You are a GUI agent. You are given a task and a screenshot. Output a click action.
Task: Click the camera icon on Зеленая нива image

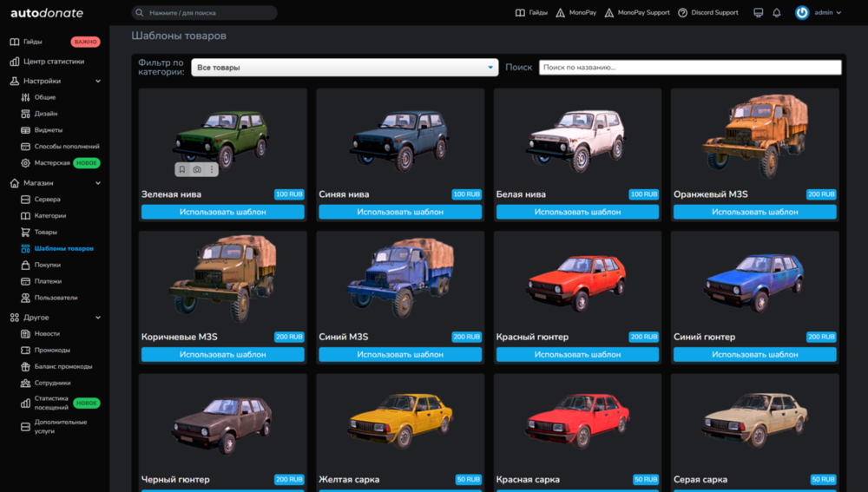tap(197, 169)
